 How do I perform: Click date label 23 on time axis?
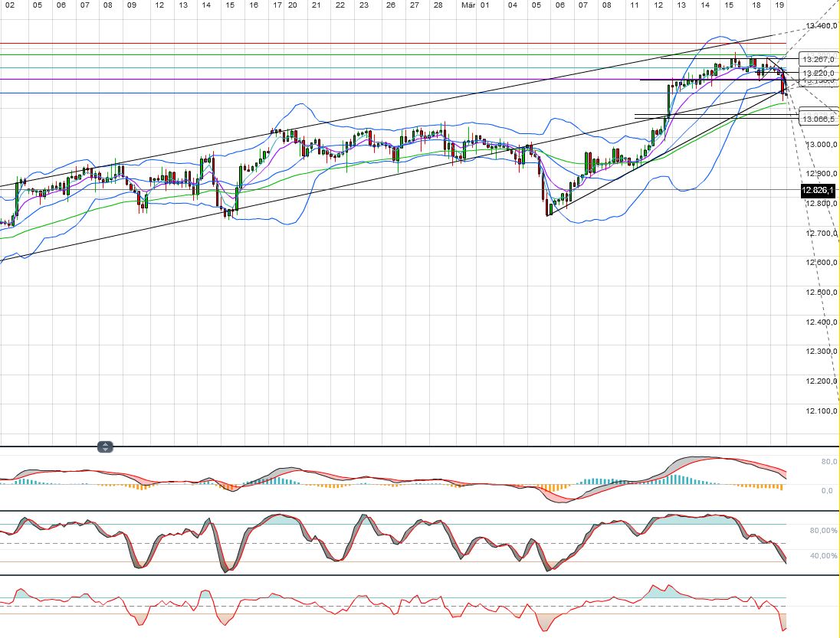pyautogui.click(x=364, y=5)
